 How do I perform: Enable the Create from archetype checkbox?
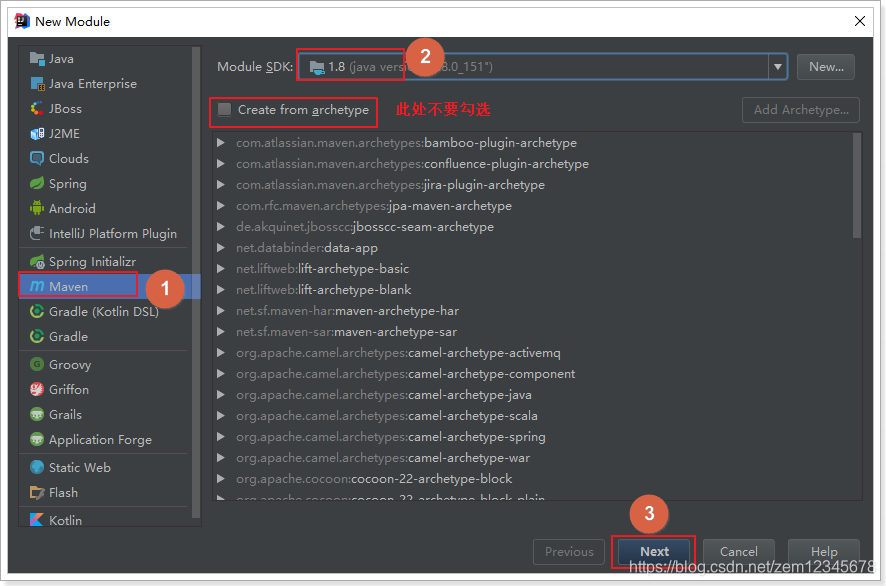pyautogui.click(x=225, y=110)
